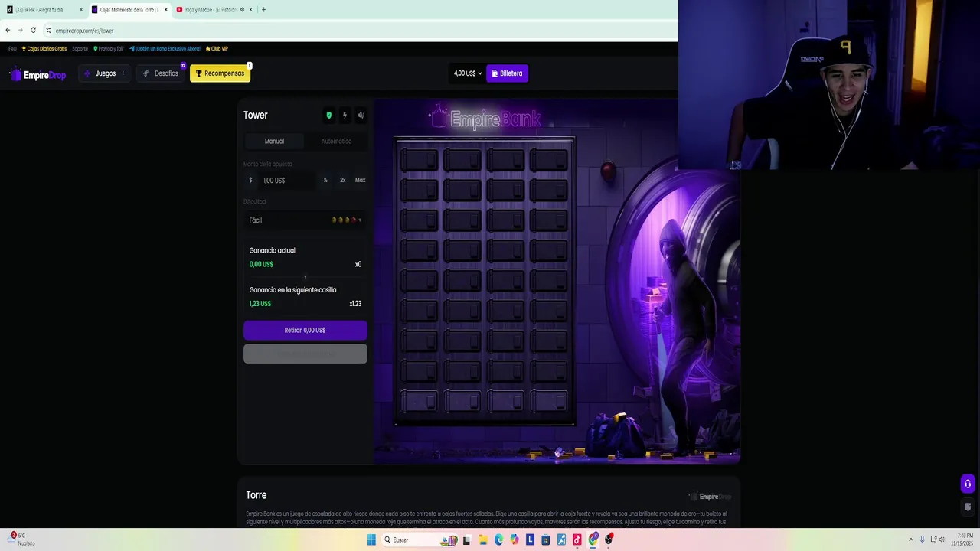Select the Automático mode tab

click(336, 141)
